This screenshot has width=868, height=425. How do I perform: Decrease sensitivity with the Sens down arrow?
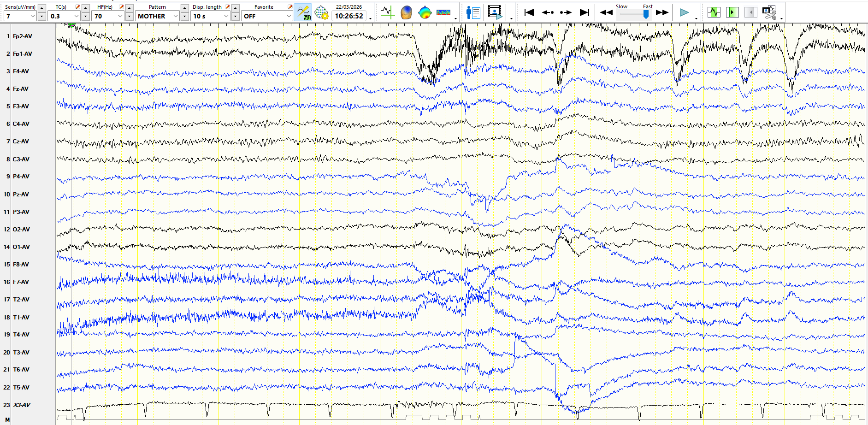[41, 16]
